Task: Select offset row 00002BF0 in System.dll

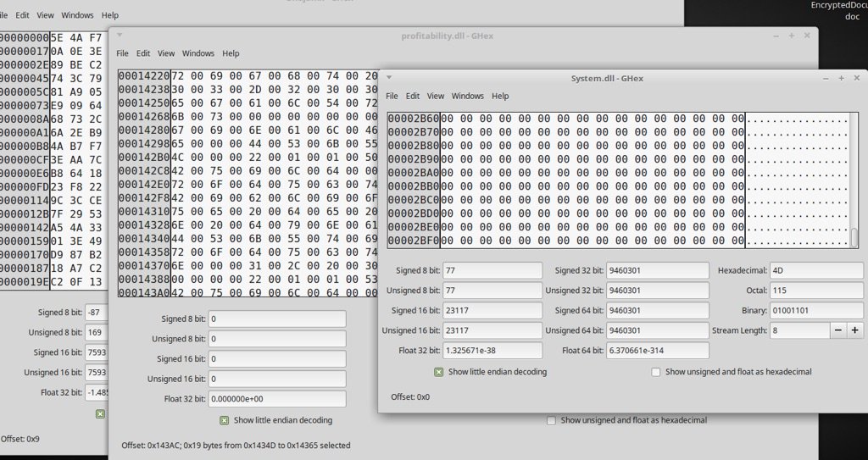Action: [413, 241]
